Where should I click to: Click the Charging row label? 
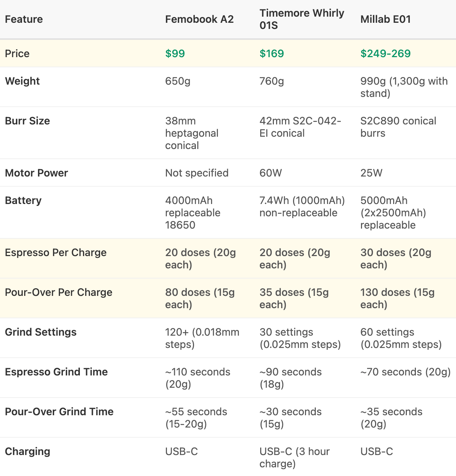click(x=27, y=451)
